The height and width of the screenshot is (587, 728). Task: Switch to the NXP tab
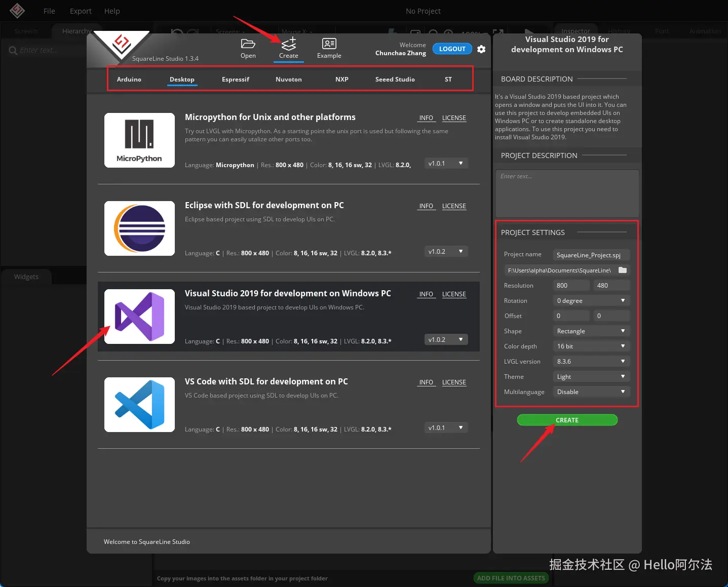(342, 80)
